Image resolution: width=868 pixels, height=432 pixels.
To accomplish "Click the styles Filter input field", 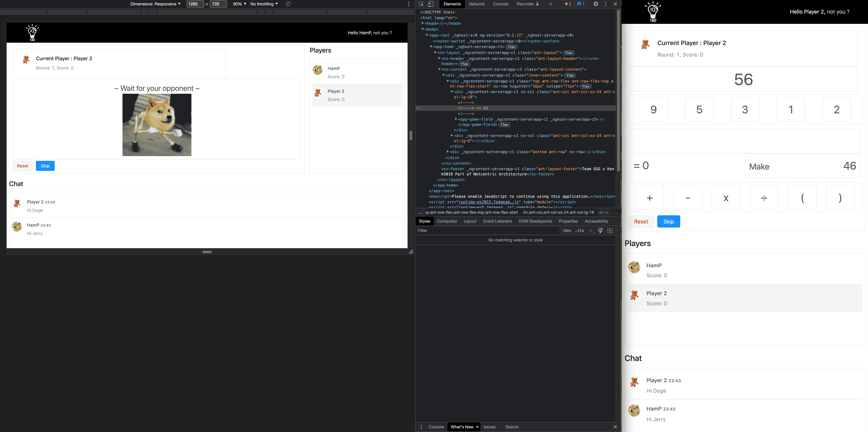I will click(x=487, y=230).
